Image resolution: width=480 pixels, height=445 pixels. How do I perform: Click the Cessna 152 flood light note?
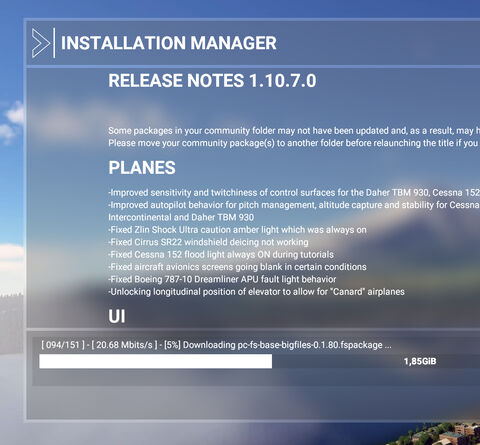pos(221,255)
